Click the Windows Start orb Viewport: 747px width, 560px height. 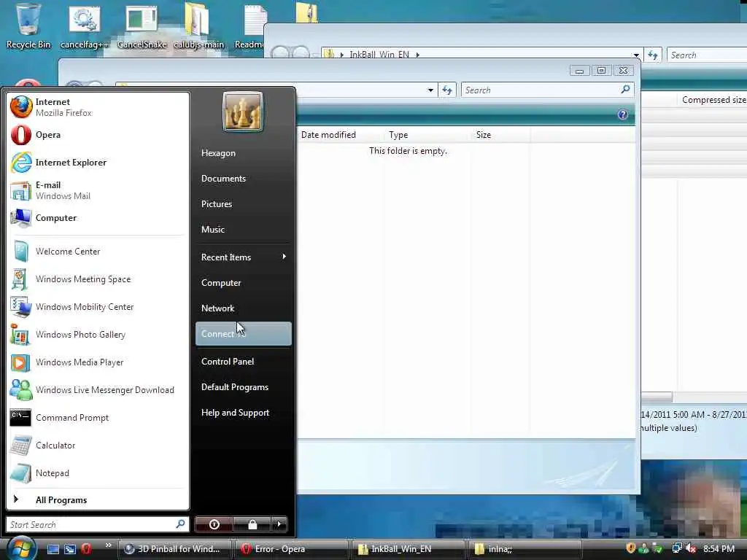[20, 548]
